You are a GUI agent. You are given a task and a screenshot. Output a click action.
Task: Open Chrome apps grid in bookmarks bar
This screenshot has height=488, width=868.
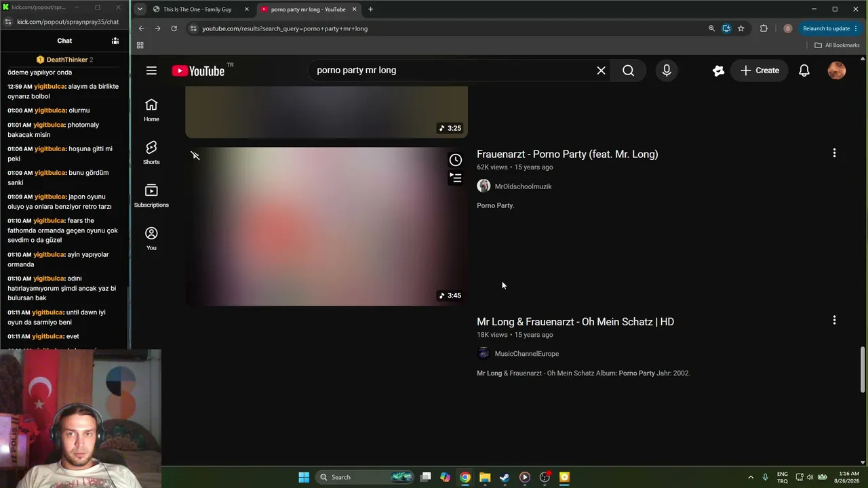140,45
